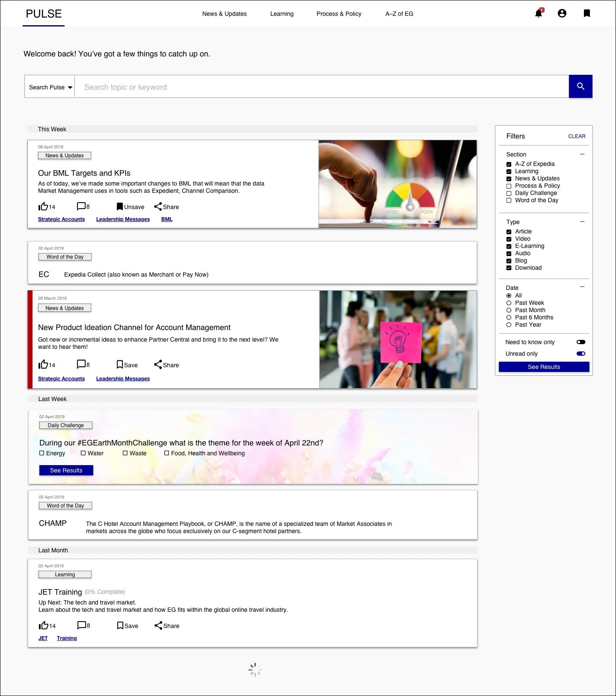
Task: Toggle the Need to know only switch
Action: tap(581, 342)
